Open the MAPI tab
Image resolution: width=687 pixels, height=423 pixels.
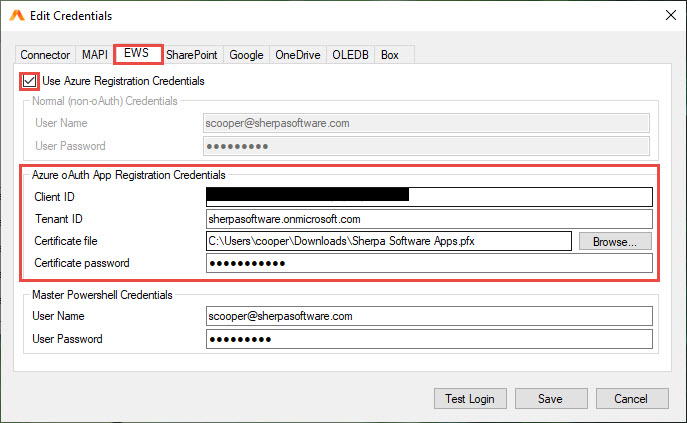94,55
